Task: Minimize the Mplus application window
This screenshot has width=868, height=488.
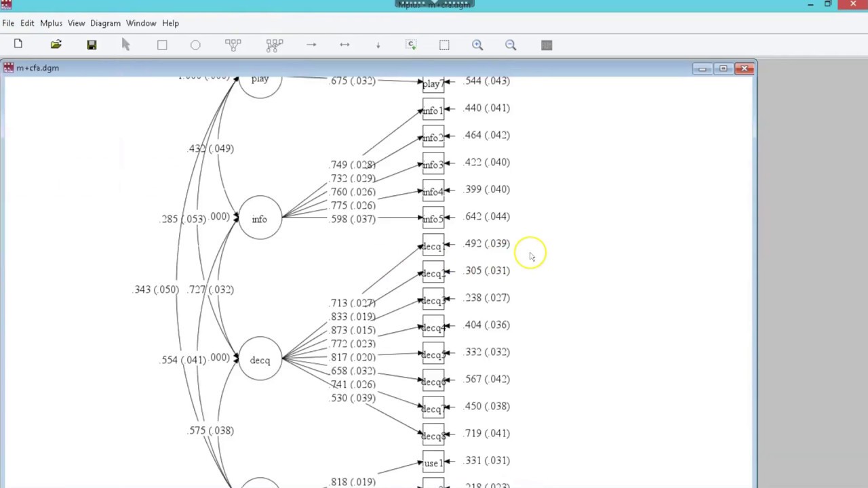Action: [810, 5]
